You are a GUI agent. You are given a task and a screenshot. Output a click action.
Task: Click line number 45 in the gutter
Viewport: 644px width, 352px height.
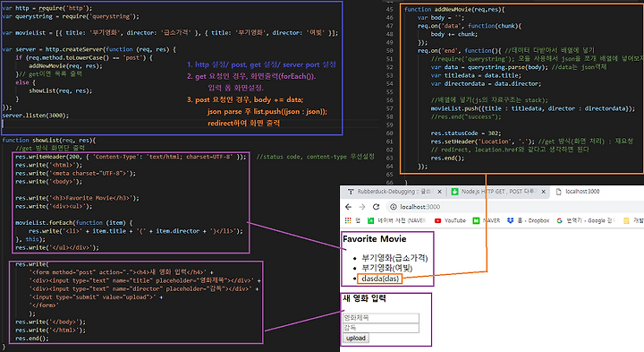click(x=389, y=9)
